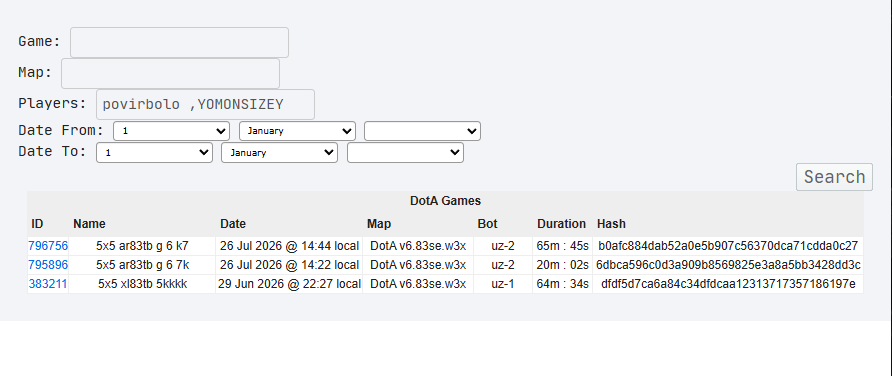Click the Game: label

tap(39, 42)
